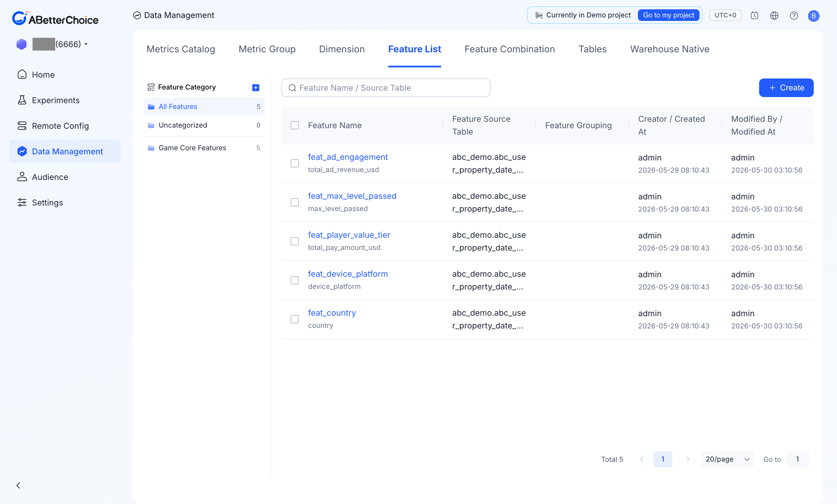The image size is (837, 504).
Task: Open the UTC+0 timezone selector
Action: [725, 15]
